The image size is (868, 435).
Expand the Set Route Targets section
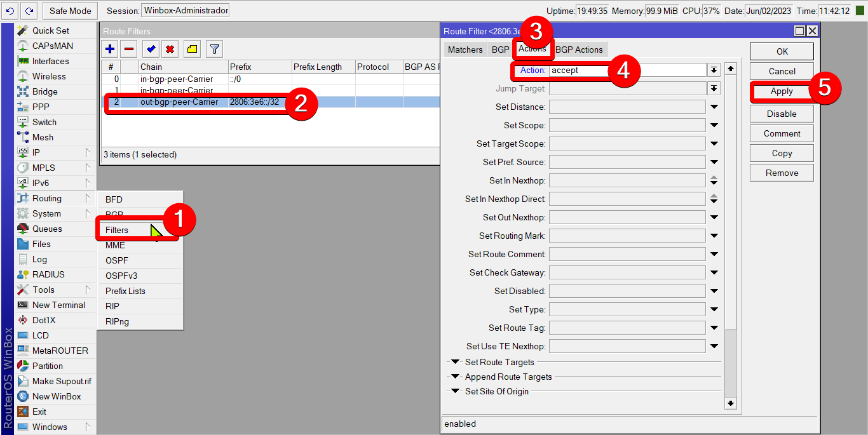(x=455, y=362)
